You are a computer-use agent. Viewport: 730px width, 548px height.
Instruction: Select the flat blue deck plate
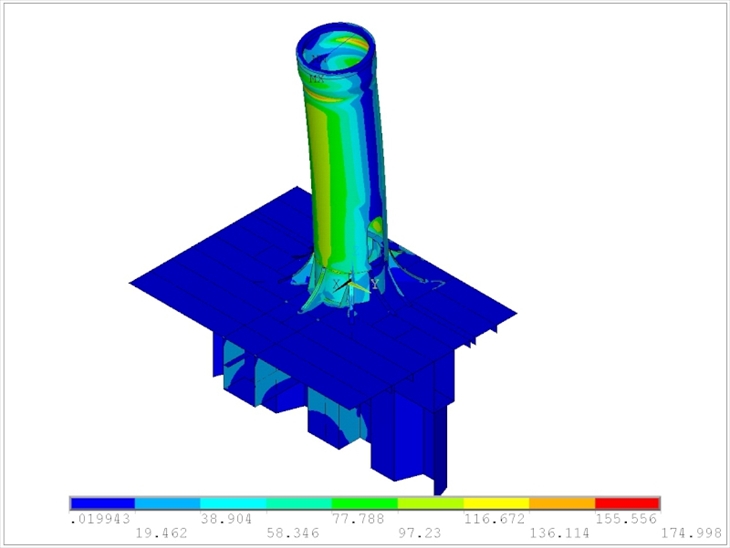(x=220, y=280)
